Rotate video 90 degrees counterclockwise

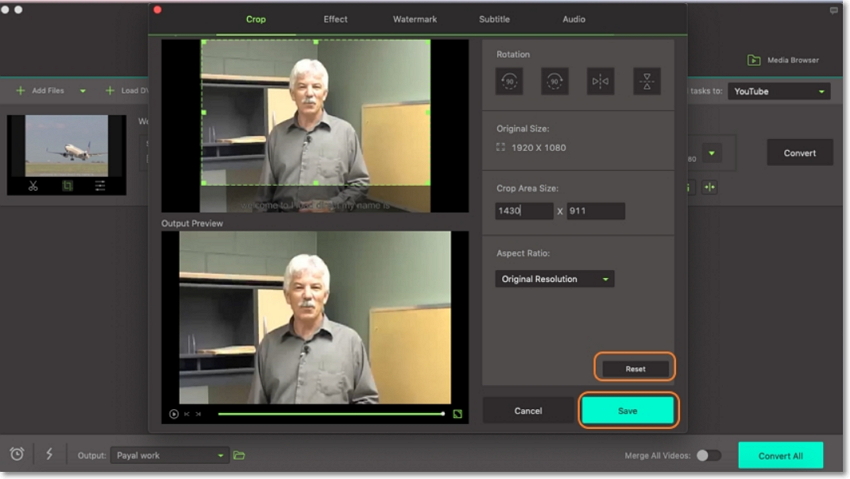coord(509,81)
